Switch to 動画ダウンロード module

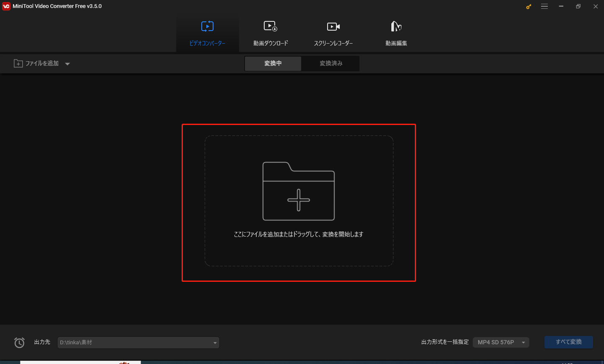(271, 34)
